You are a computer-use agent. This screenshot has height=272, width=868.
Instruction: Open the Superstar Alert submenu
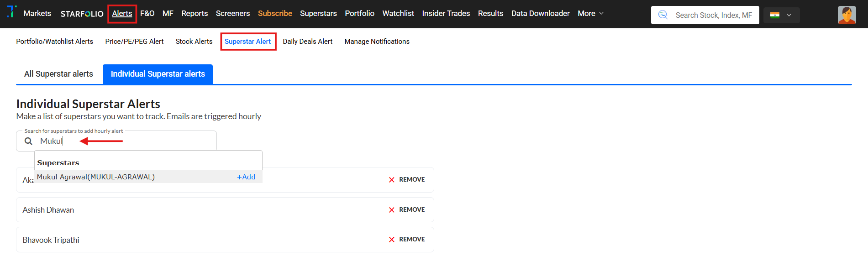click(247, 42)
